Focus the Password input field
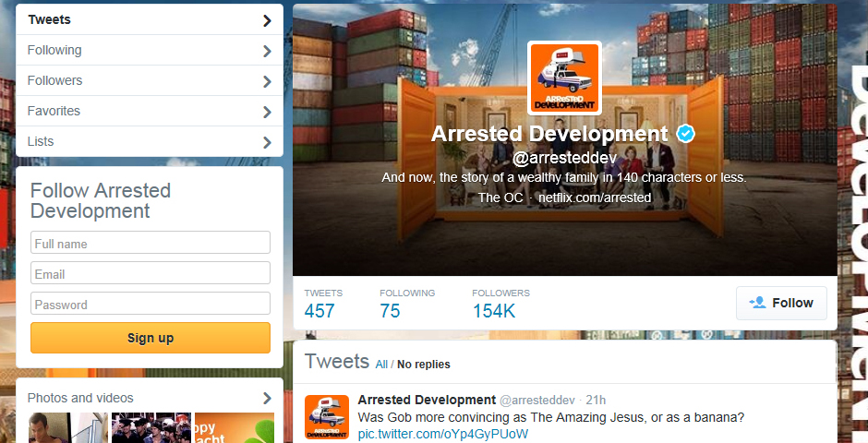This screenshot has height=443, width=868. (150, 304)
